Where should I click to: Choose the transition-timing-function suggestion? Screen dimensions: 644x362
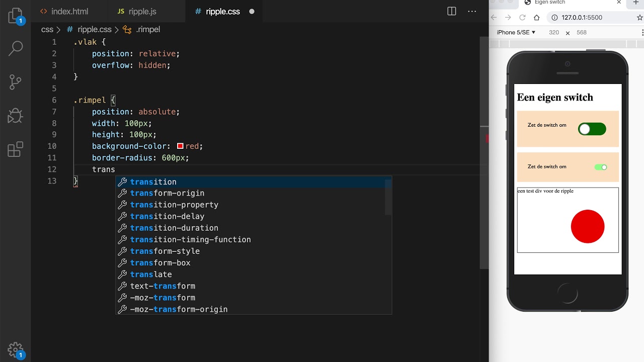coord(254,240)
